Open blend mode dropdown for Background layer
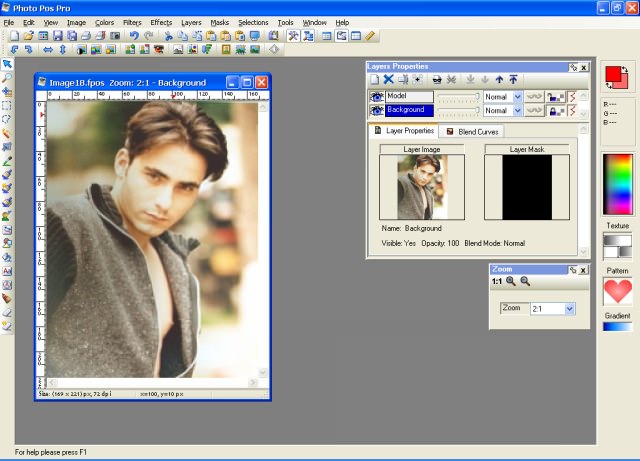 tap(517, 110)
